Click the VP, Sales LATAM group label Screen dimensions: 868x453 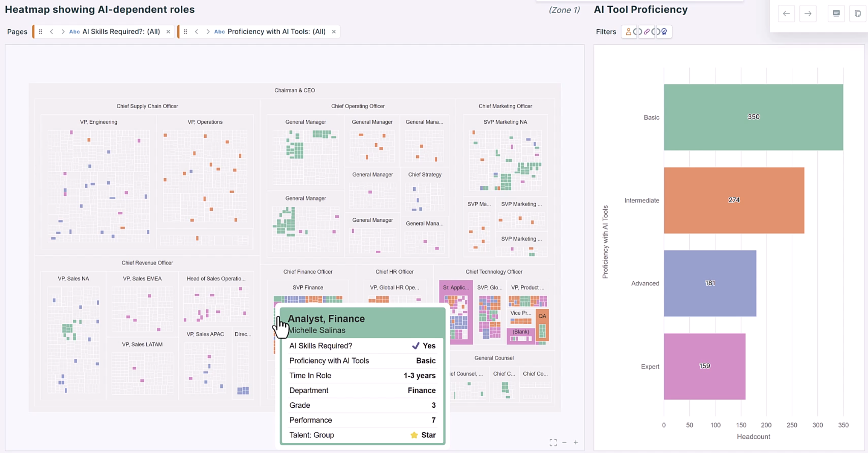(x=142, y=344)
